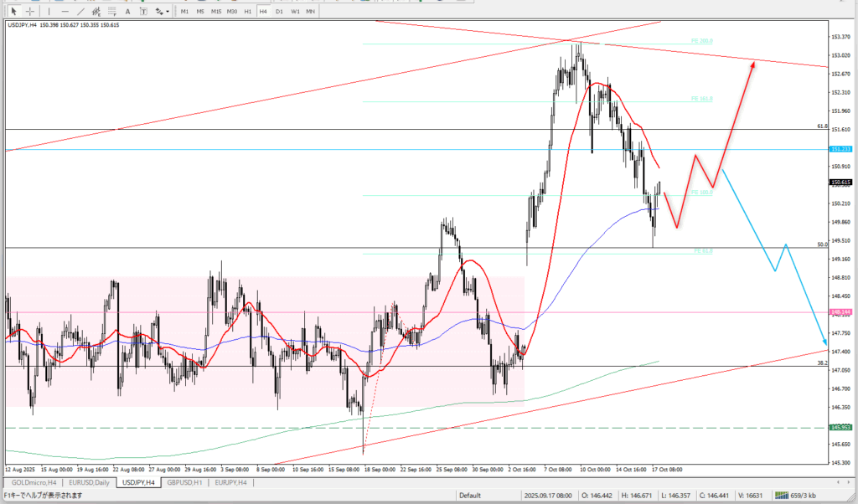858x504 pixels.
Task: Choose the trendline drawing tool
Action: [x=80, y=11]
